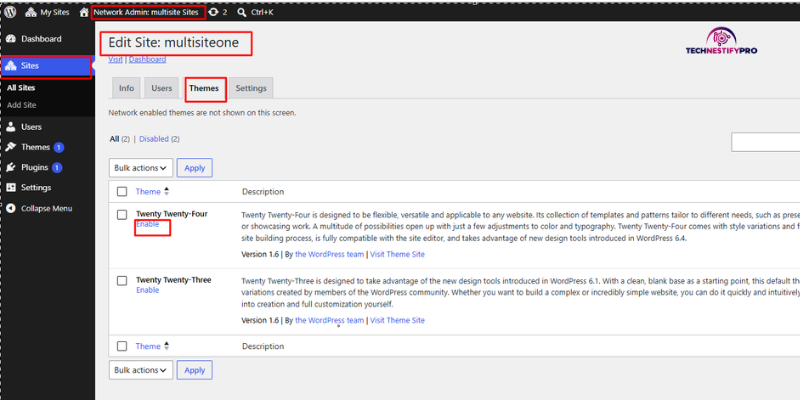Open the Ctrl+K search command
The height and width of the screenshot is (400, 800).
pos(255,12)
